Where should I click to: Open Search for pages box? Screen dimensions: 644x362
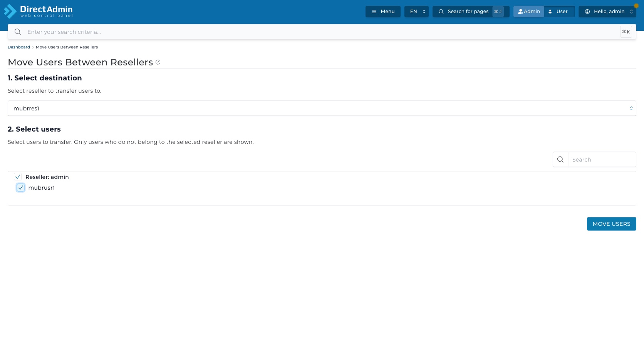coord(471,12)
